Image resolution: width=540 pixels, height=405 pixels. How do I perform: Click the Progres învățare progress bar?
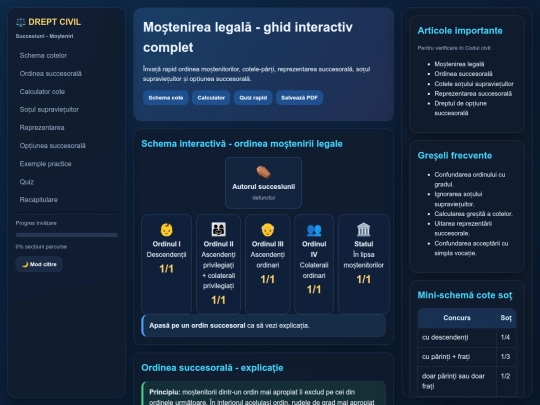(66, 235)
